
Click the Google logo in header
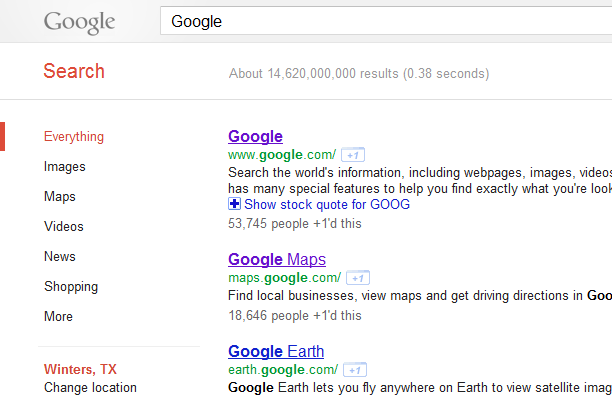(79, 23)
